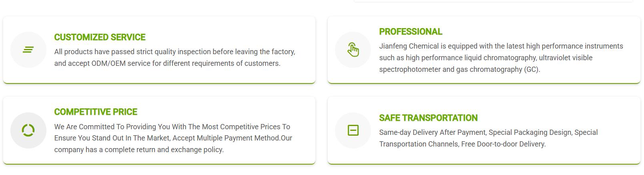Click the hand pointer icon beside Professional
644x175 pixels.
pyautogui.click(x=353, y=50)
